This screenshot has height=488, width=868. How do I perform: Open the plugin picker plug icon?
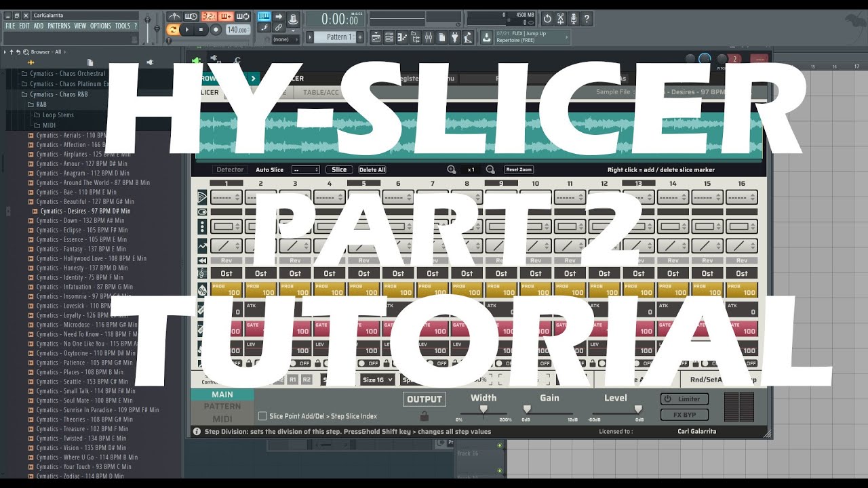pyautogui.click(x=454, y=37)
